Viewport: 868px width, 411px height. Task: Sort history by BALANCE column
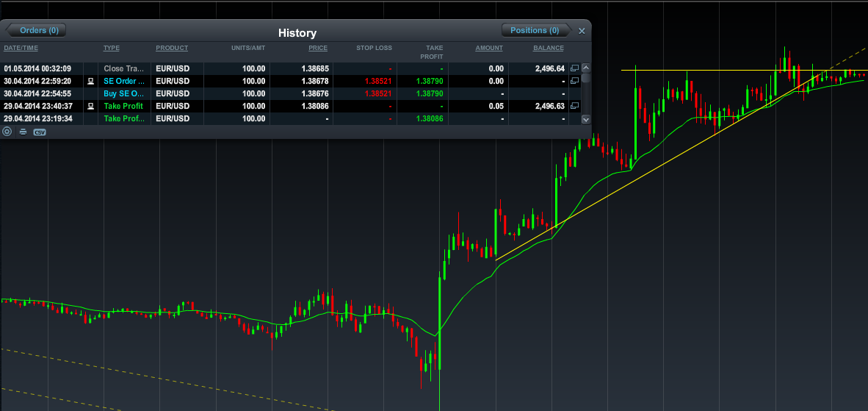(x=549, y=49)
